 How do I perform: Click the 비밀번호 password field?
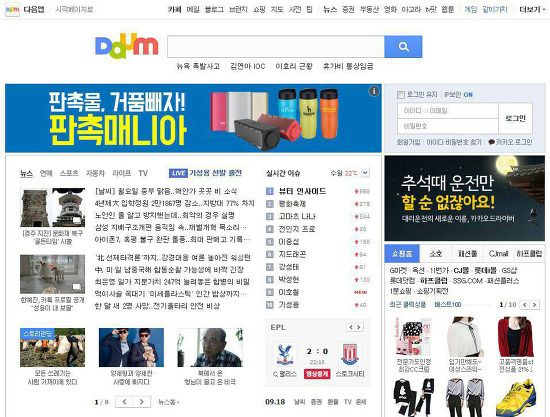coord(448,126)
